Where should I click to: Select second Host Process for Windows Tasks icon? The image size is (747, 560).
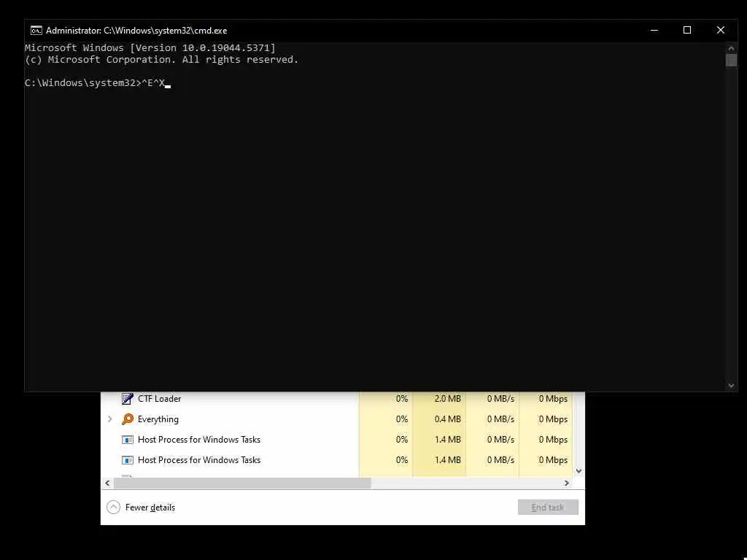click(x=127, y=460)
